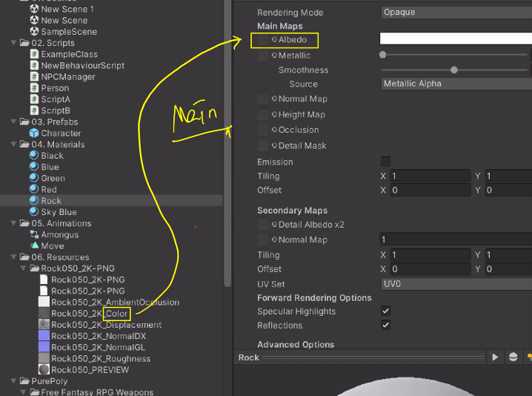This screenshot has width=532, height=396.
Task: Select the Rock050_2K_Roughness texture
Action: coord(101,359)
